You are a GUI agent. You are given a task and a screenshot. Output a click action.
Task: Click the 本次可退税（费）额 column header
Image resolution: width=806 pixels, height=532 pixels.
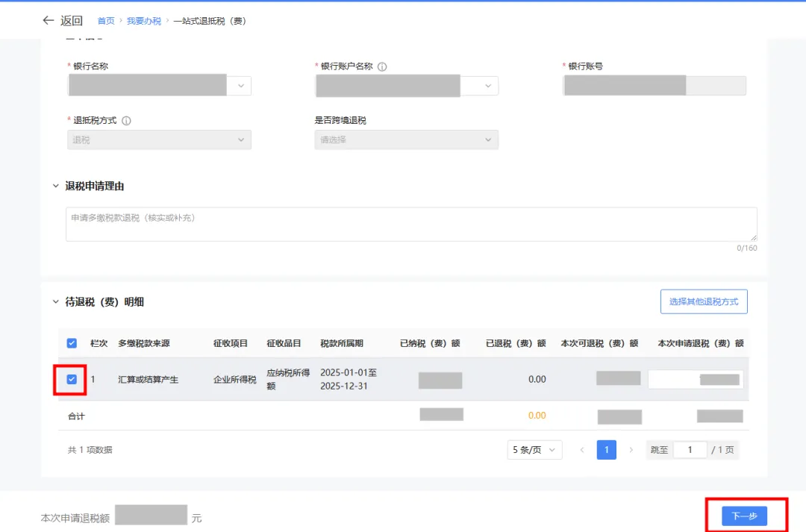(600, 343)
